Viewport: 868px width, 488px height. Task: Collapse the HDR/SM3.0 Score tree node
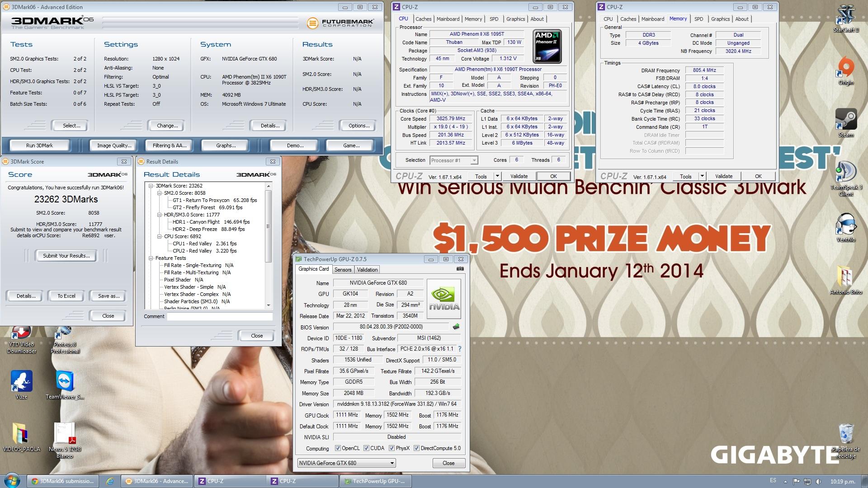[x=160, y=215]
